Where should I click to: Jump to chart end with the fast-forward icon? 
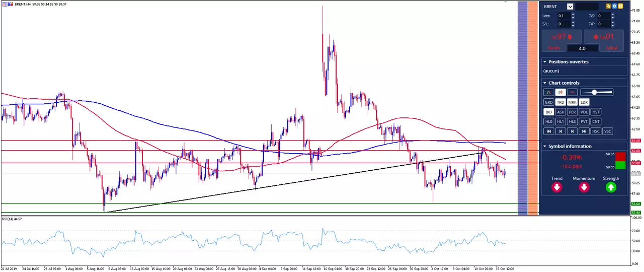(584, 131)
